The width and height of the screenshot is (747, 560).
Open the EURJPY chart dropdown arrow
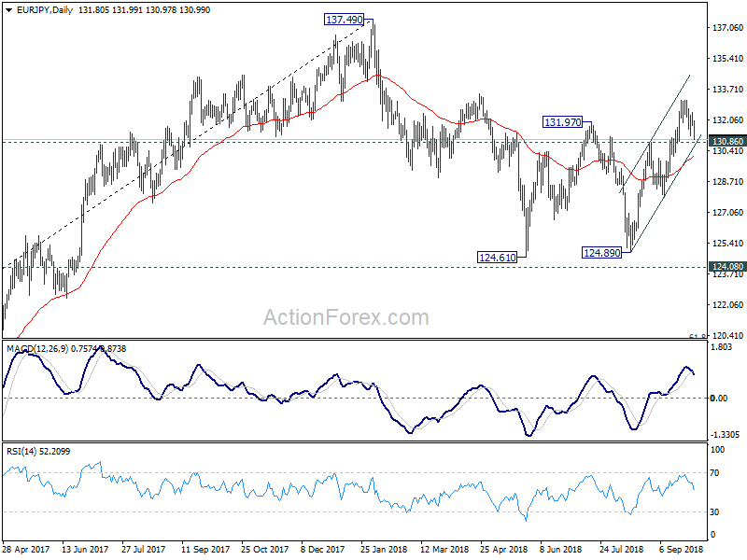click(x=8, y=10)
